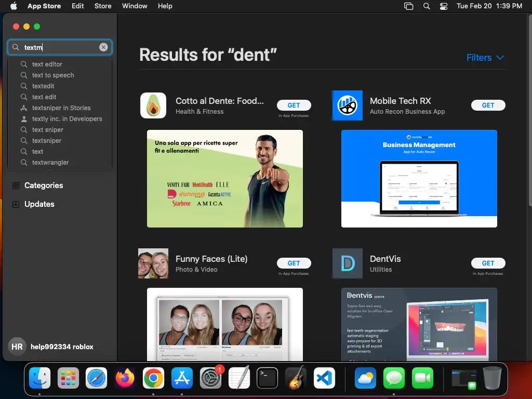Open the Help menu

[165, 6]
